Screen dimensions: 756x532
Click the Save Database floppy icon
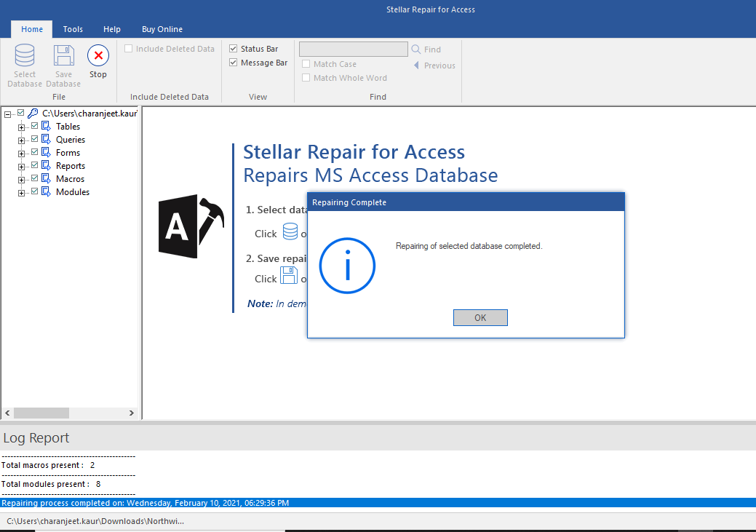(x=63, y=55)
